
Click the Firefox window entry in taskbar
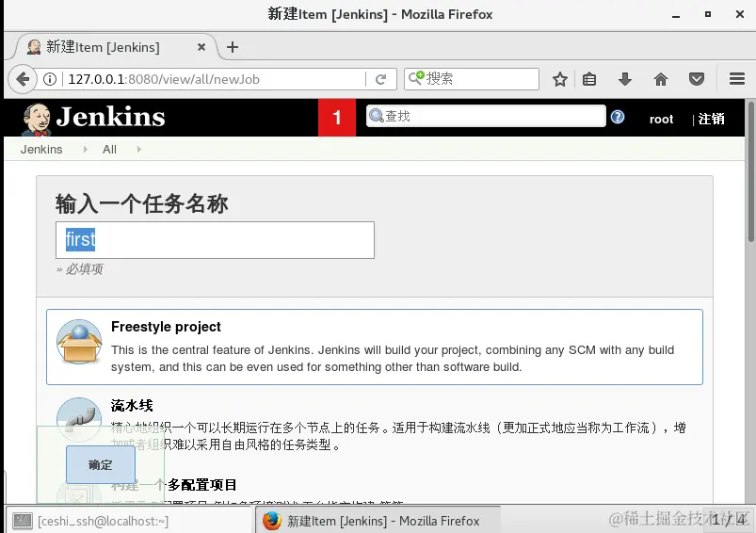(x=378, y=521)
